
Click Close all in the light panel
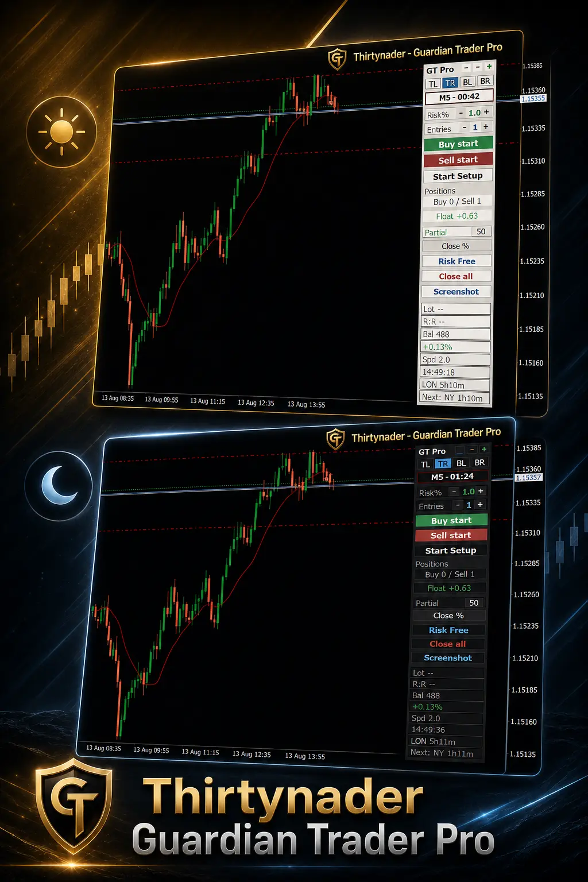click(x=456, y=276)
